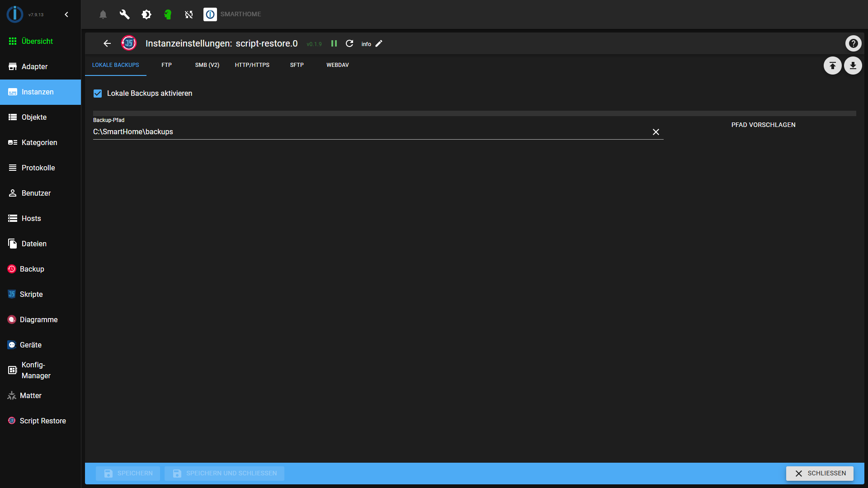Open Übersicht in the sidebar
Image resolution: width=868 pixels, height=488 pixels.
[x=40, y=41]
